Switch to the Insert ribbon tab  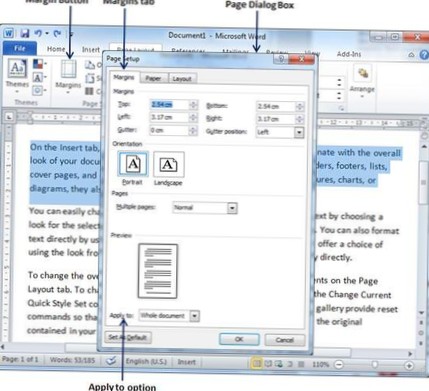click(x=91, y=50)
